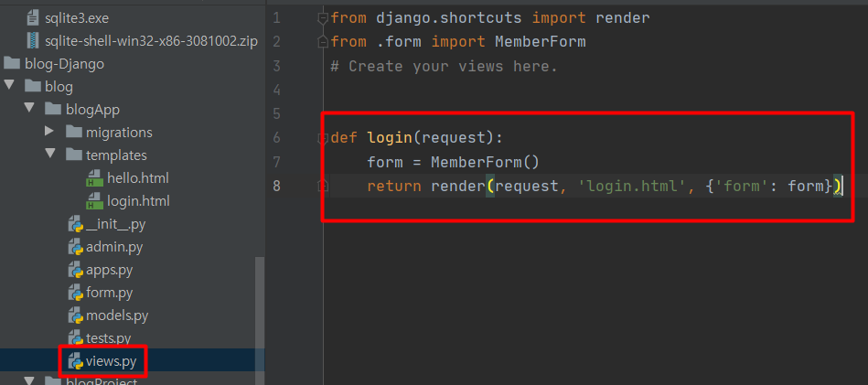The width and height of the screenshot is (868, 385).
Task: Click the blogApp folder icon
Action: [x=52, y=109]
